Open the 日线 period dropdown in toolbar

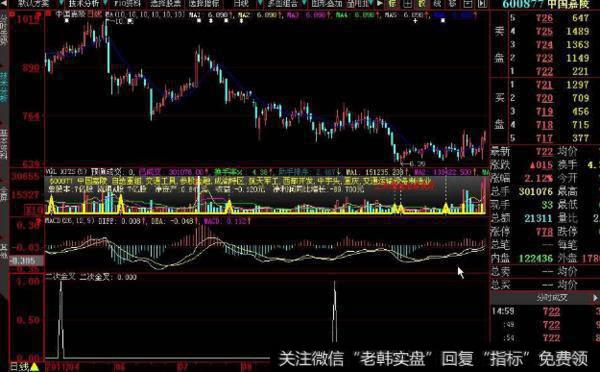260,3
